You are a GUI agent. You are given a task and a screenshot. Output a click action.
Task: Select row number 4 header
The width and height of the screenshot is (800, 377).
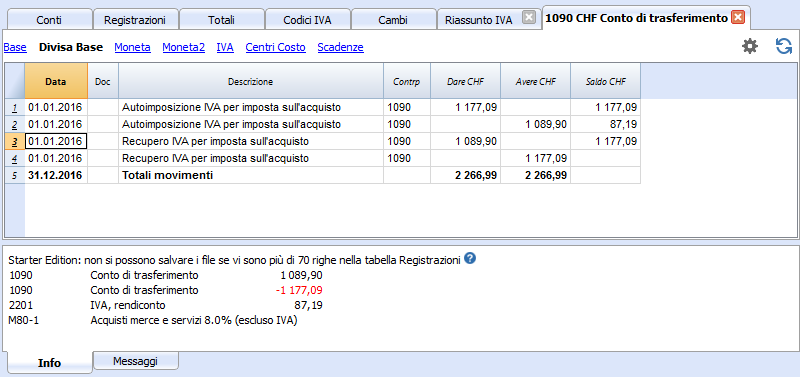point(15,158)
